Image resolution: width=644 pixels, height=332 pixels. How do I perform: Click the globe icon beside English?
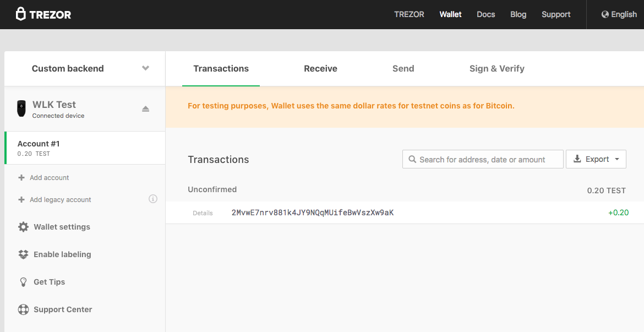tap(605, 14)
